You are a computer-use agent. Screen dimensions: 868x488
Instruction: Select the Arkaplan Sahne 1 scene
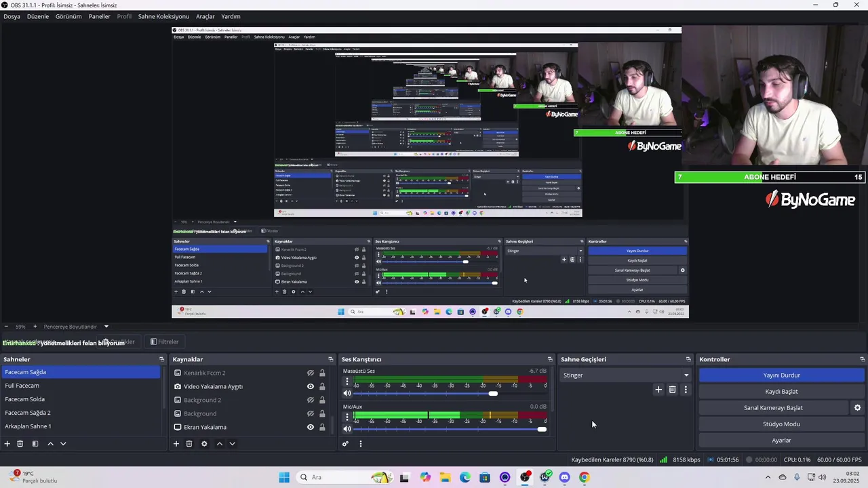click(81, 426)
